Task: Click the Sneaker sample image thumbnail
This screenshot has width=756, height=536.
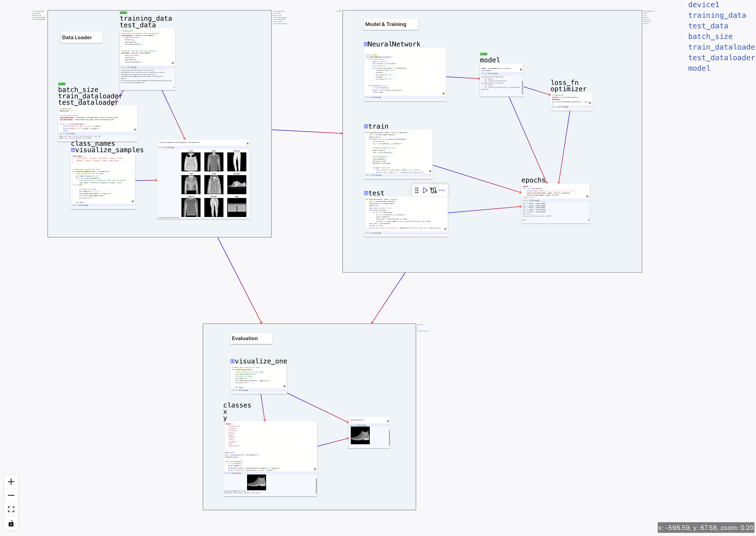Action: tap(237, 185)
